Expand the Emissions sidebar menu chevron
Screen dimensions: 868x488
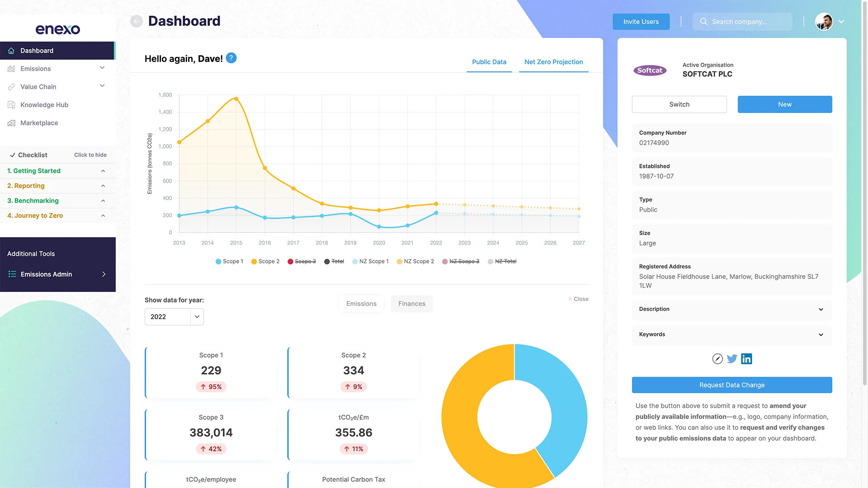click(102, 68)
